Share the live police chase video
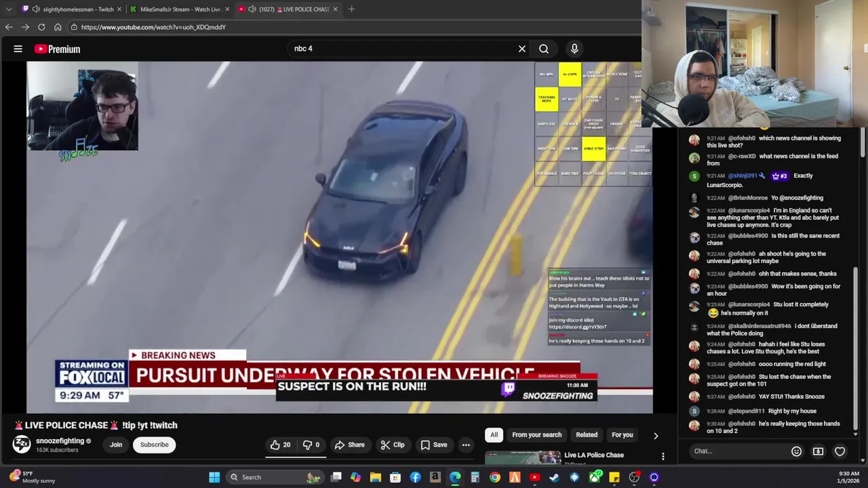868x488 pixels. pos(350,445)
